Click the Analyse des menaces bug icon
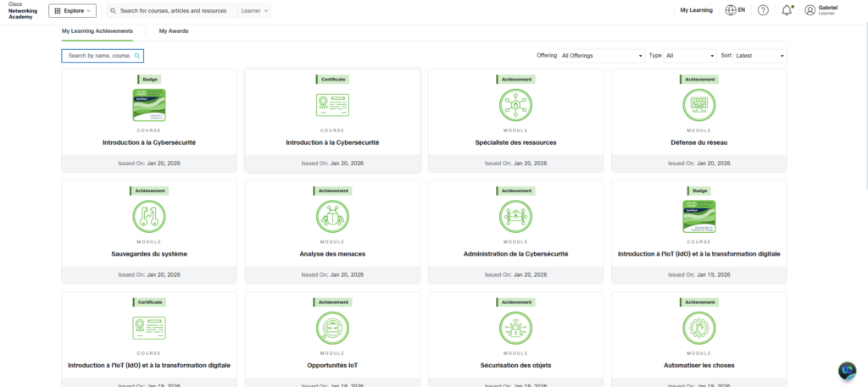This screenshot has height=387, width=868. 332,218
